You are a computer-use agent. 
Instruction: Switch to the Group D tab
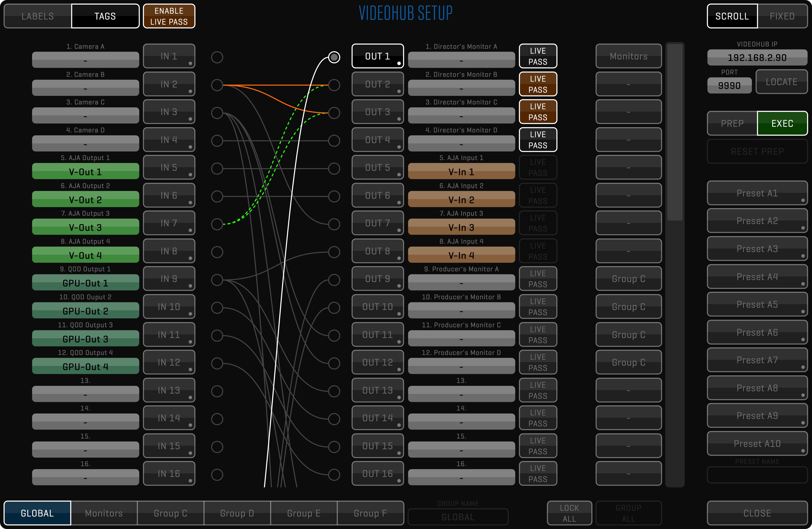[237, 513]
